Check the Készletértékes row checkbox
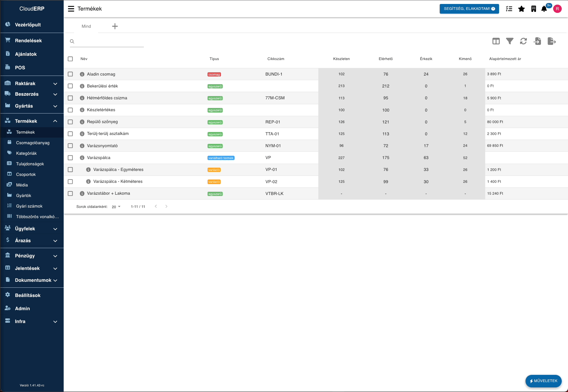The height and width of the screenshot is (392, 568). pos(70,110)
